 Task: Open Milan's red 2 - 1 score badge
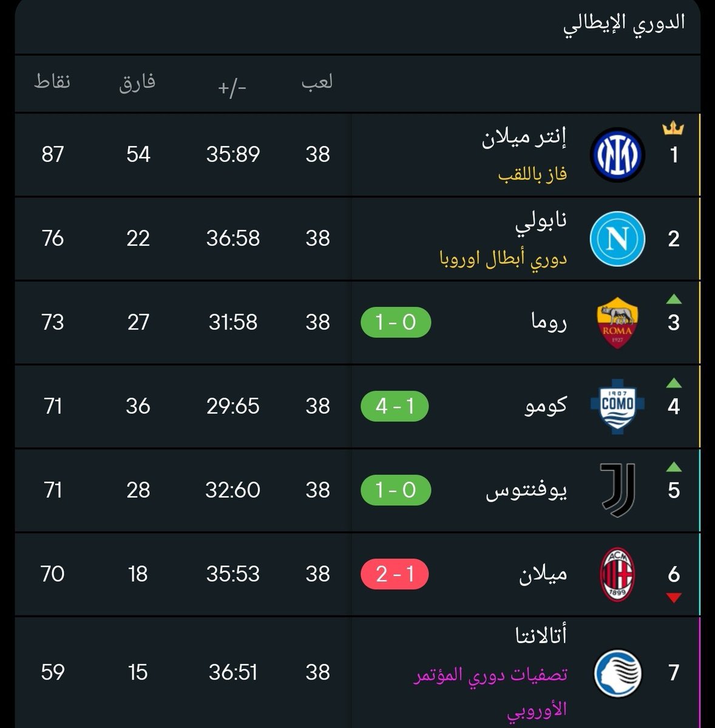[395, 575]
